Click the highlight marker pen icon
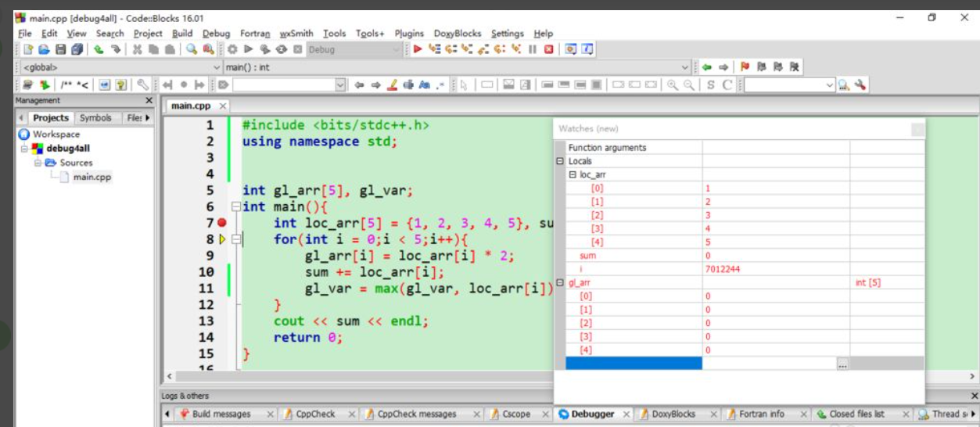This screenshot has height=427, width=980. (x=393, y=84)
